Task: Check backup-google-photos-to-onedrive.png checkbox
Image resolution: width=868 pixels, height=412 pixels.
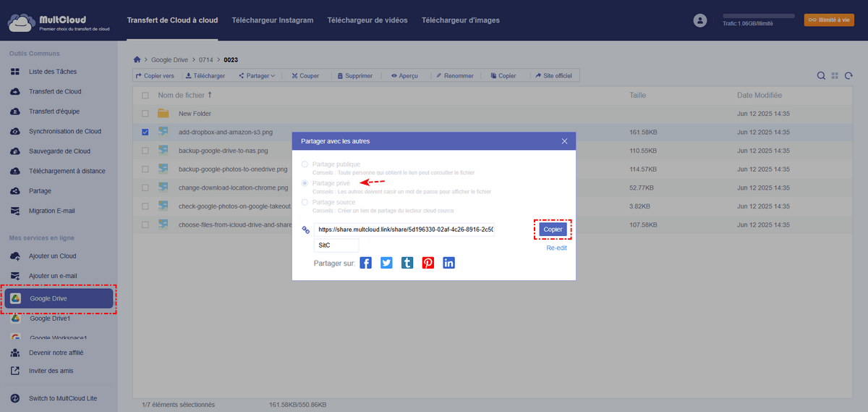Action: click(145, 169)
